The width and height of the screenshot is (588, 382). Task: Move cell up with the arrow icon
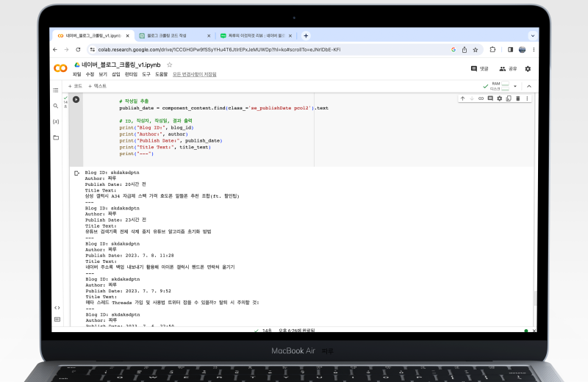[463, 98]
